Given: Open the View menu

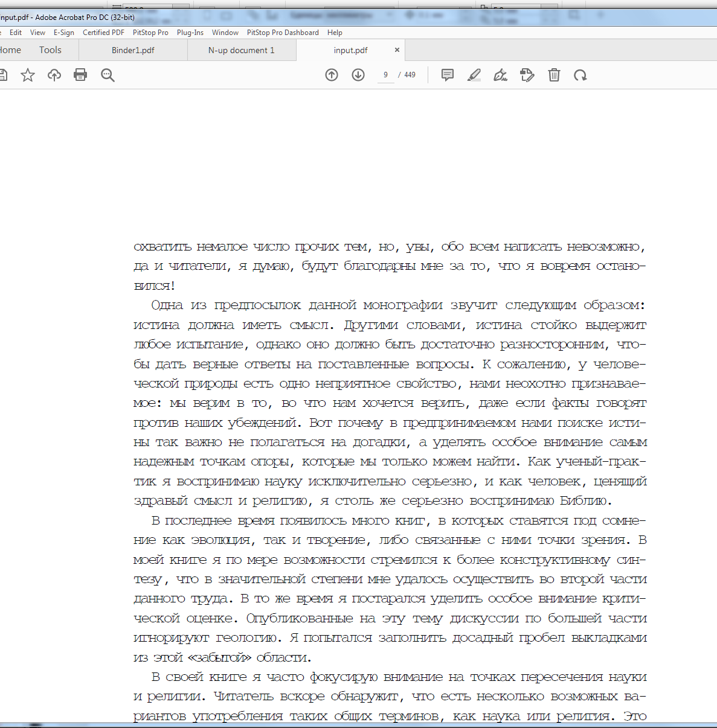Looking at the screenshot, I should pos(37,33).
